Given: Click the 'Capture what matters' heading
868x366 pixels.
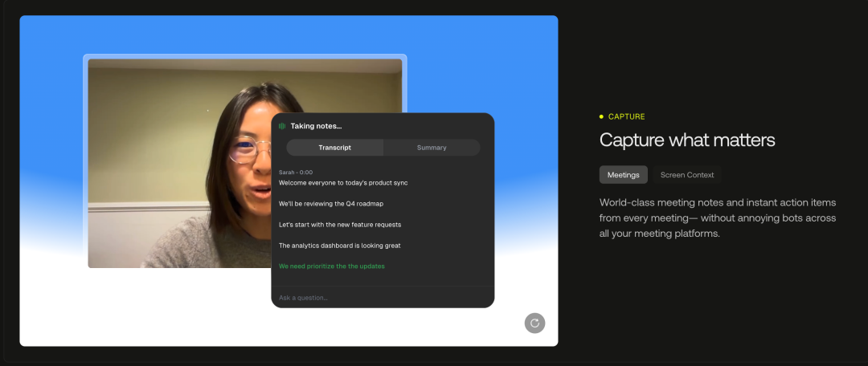Looking at the screenshot, I should coord(687,140).
